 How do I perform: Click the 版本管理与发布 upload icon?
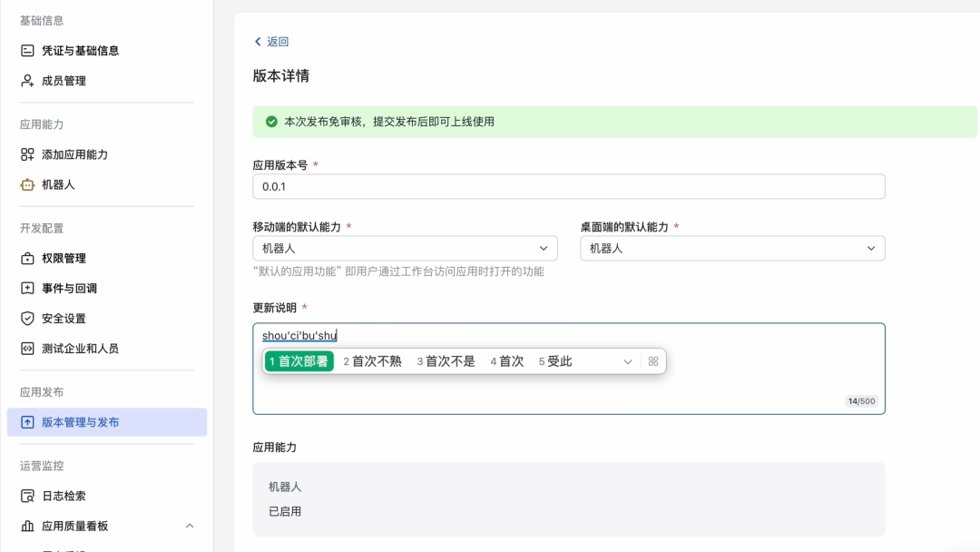(x=27, y=422)
